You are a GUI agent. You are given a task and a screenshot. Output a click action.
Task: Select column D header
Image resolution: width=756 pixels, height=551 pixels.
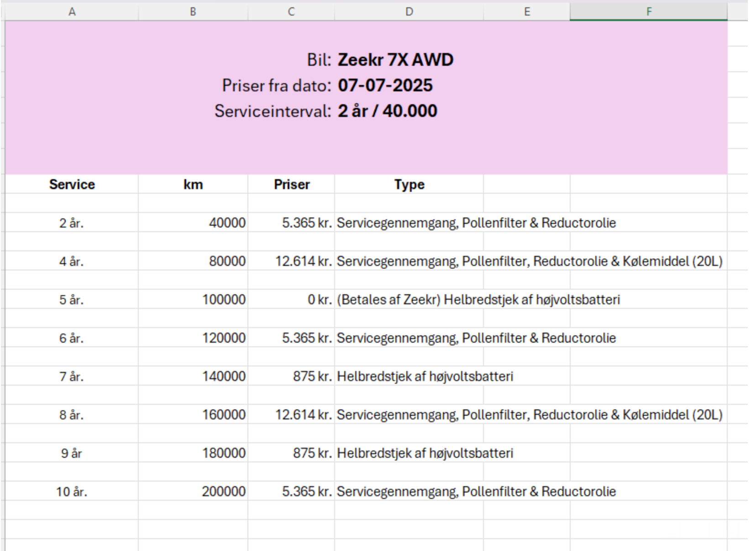click(x=408, y=10)
